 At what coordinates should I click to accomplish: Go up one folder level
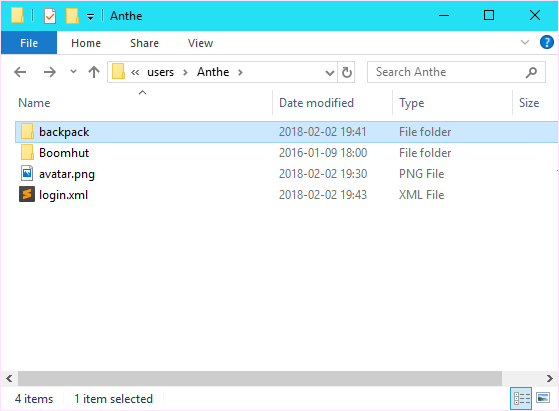point(94,72)
